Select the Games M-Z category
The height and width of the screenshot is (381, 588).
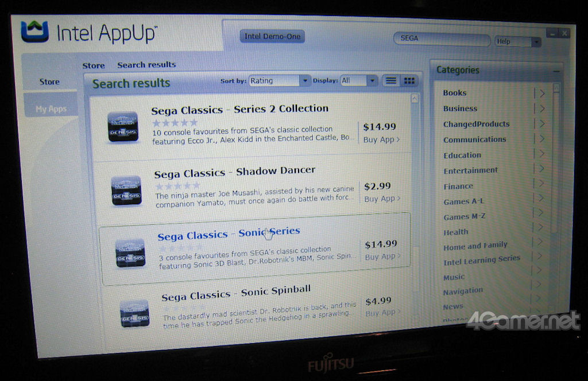(465, 216)
